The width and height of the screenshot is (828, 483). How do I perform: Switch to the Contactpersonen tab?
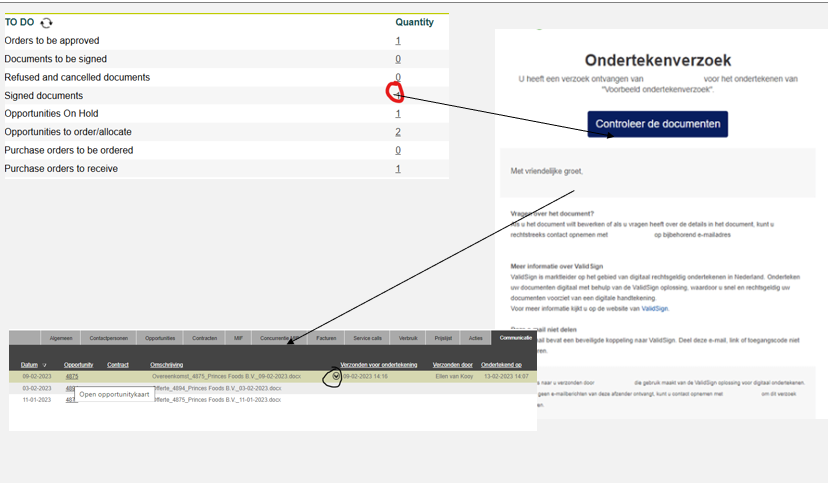[107, 339]
